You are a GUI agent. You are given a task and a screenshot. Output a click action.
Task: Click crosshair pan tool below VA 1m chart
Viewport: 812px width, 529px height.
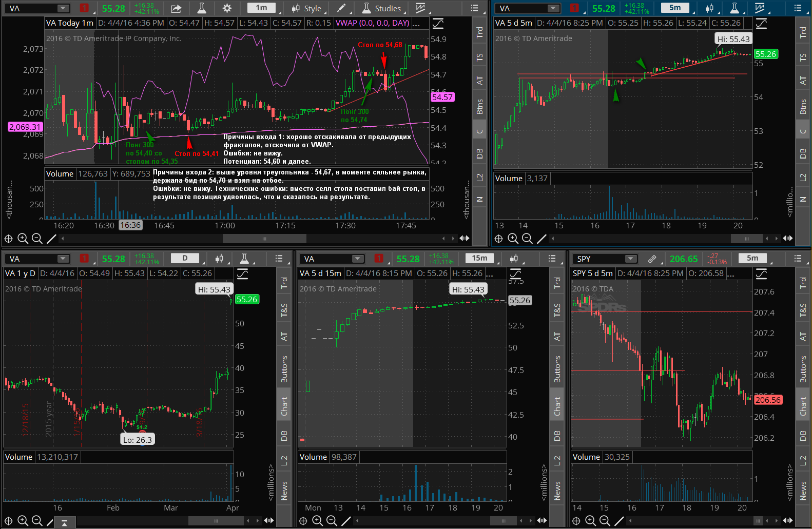point(9,239)
